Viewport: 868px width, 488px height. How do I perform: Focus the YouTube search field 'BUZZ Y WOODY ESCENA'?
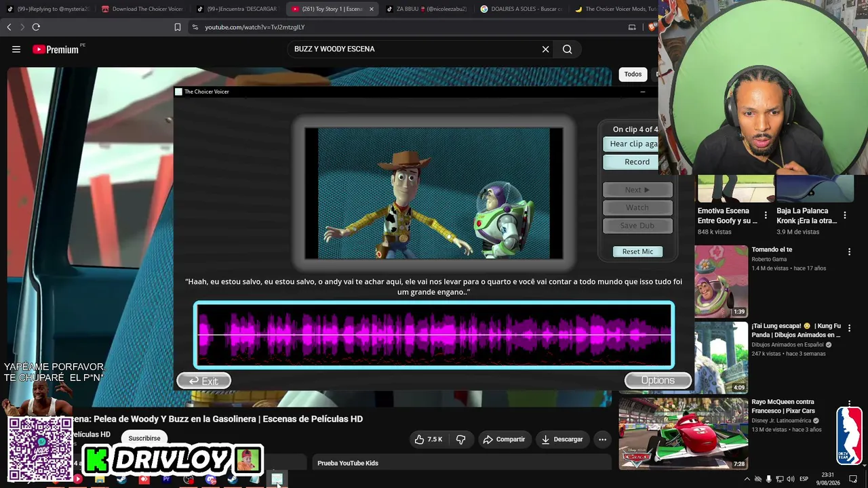pos(414,49)
